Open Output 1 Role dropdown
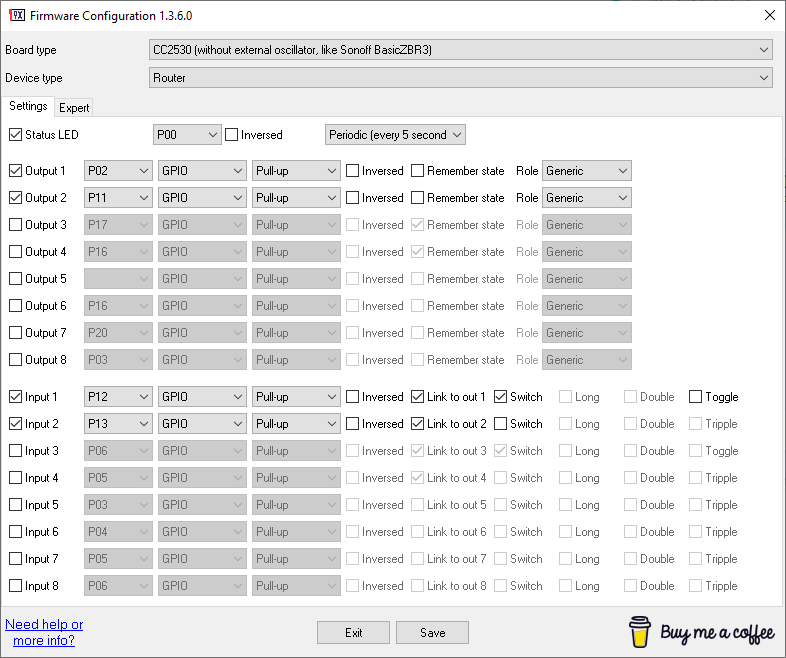The height and width of the screenshot is (658, 786). (x=586, y=171)
